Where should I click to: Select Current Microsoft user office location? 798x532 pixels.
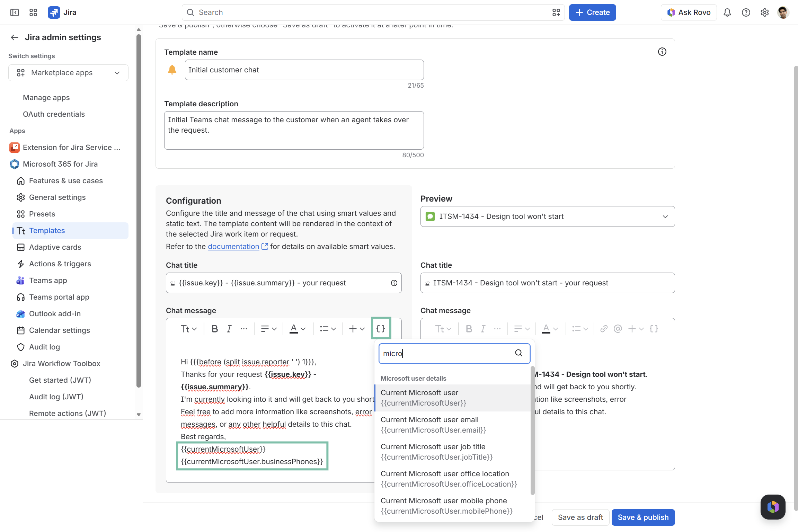pos(453,479)
